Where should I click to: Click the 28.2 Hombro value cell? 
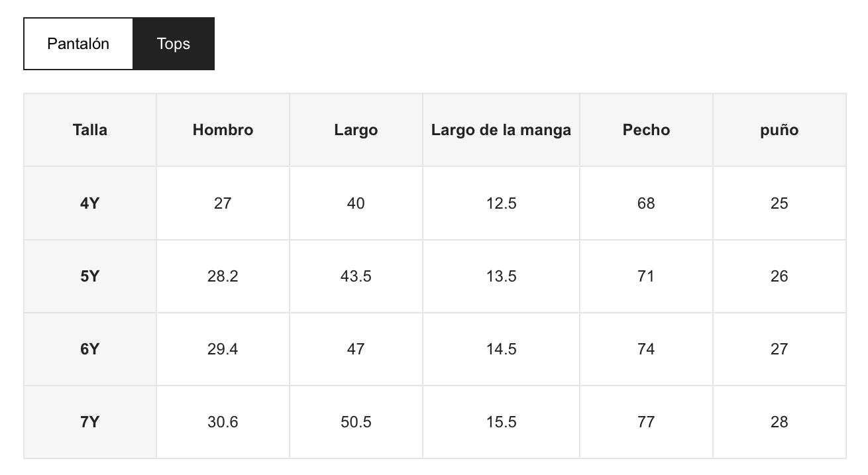click(223, 276)
